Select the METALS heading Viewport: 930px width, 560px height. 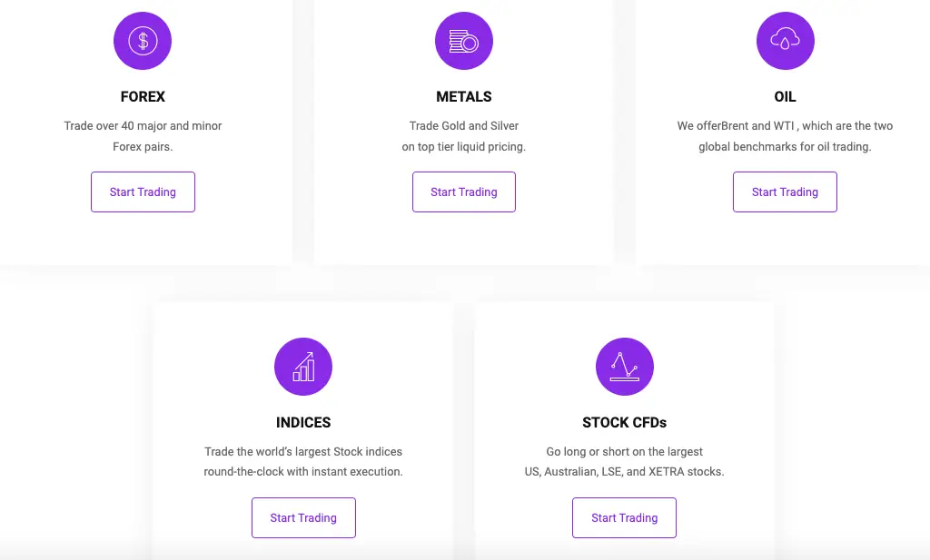464,96
